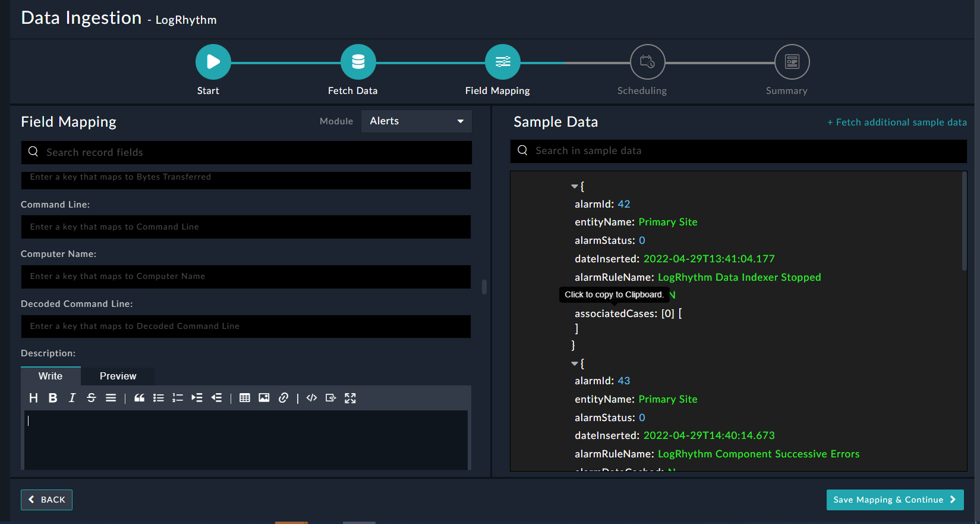Select the Write tab in Description
The image size is (980, 524).
[51, 376]
